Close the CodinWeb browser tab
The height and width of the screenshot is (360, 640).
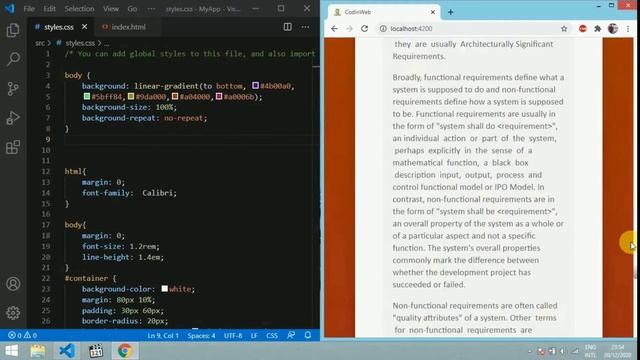point(433,12)
